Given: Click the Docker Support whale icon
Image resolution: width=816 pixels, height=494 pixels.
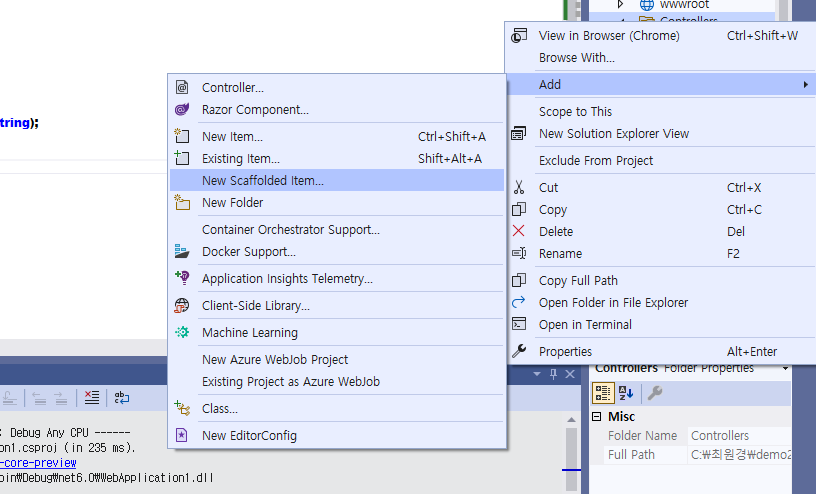Looking at the screenshot, I should click(182, 251).
